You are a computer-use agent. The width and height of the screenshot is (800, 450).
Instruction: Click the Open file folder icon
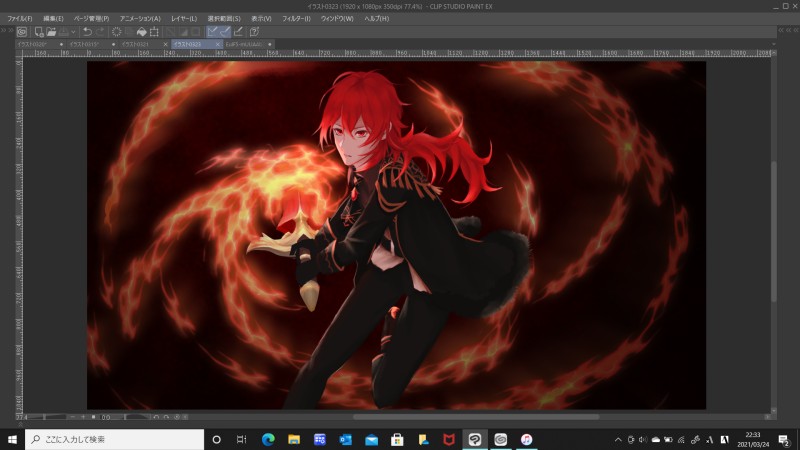51,32
